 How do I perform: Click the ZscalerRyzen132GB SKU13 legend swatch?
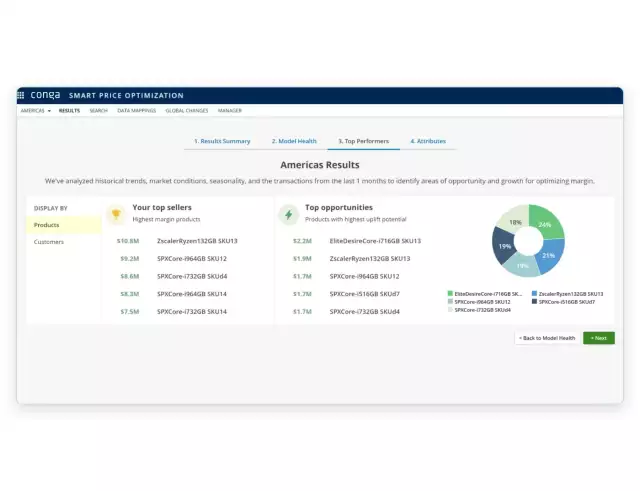(x=534, y=293)
